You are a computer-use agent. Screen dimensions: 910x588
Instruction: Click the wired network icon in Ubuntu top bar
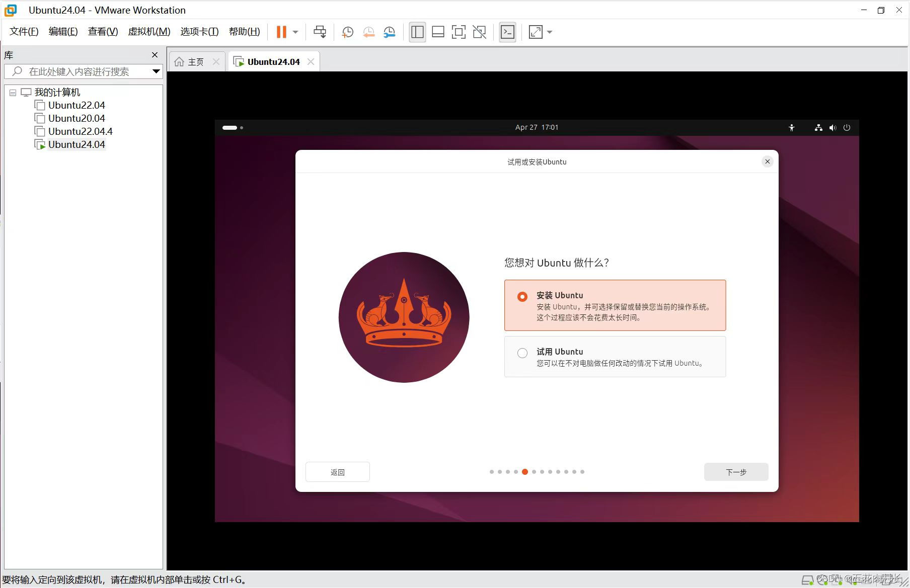818,128
